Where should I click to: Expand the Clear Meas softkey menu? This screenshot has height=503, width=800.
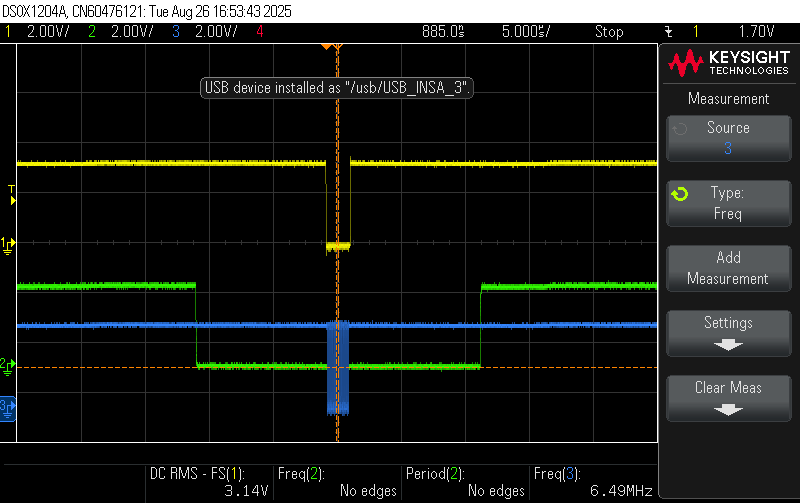coord(728,398)
